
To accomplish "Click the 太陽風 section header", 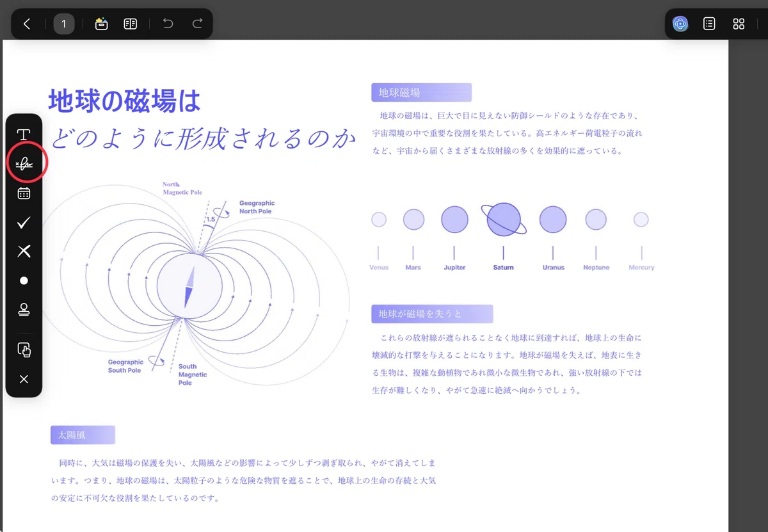I will (x=83, y=435).
